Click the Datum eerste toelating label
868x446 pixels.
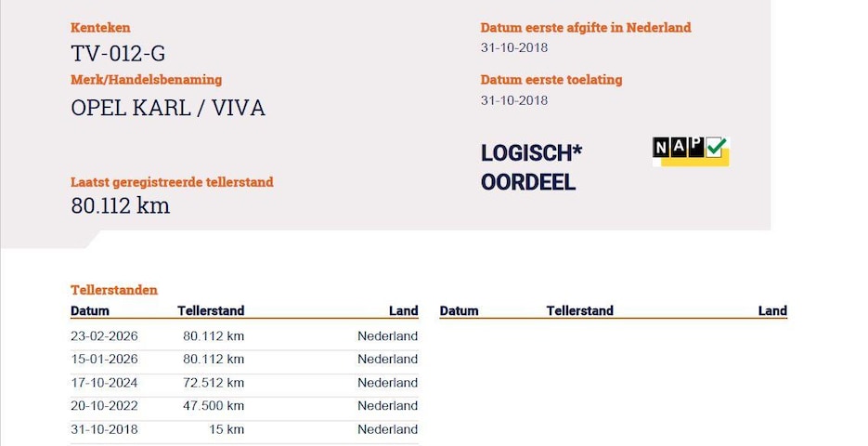pos(551,80)
